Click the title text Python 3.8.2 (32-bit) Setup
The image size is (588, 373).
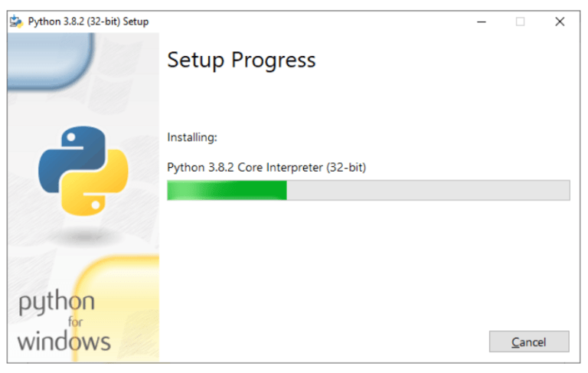pyautogui.click(x=88, y=21)
